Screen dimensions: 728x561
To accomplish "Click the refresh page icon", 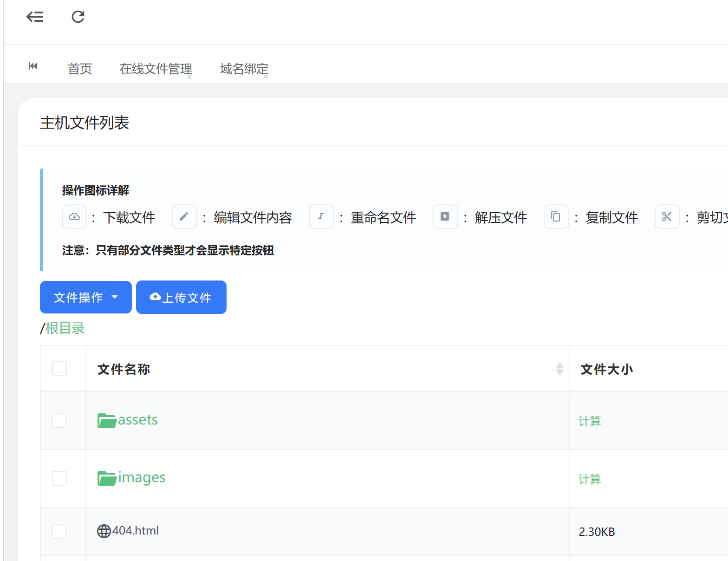I will tap(78, 17).
